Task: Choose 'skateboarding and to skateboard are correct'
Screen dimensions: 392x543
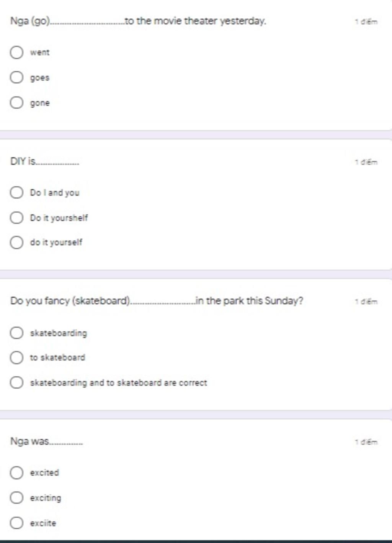Action: (16, 382)
